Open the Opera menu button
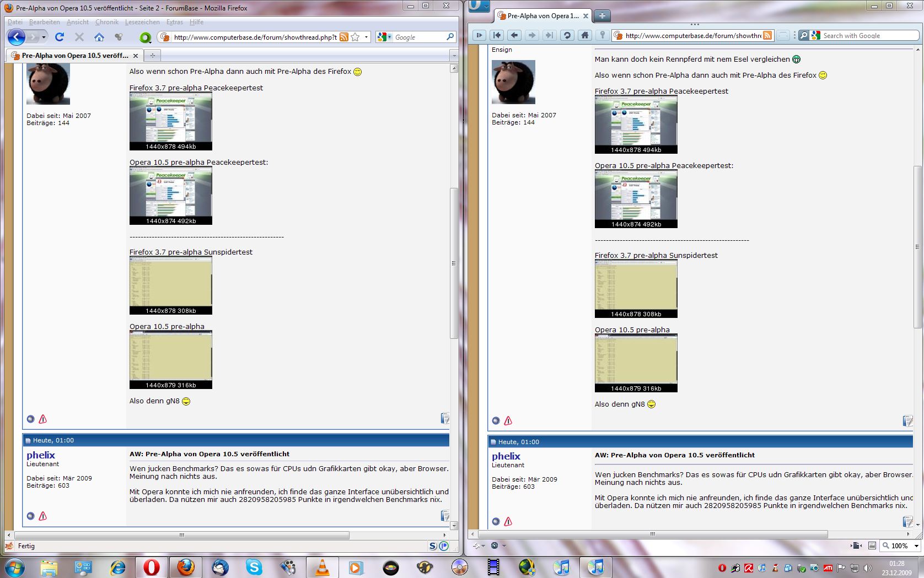This screenshot has width=924, height=578. coord(479,6)
